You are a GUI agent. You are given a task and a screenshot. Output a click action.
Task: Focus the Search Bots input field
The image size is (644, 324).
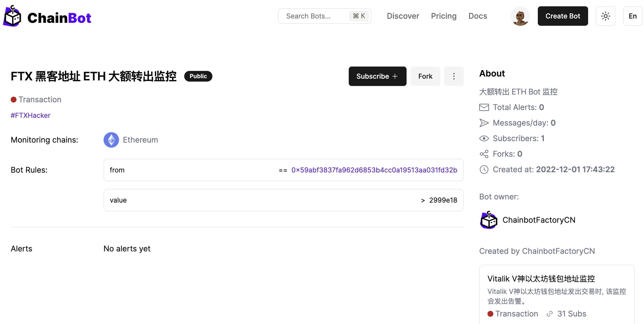[x=315, y=16]
